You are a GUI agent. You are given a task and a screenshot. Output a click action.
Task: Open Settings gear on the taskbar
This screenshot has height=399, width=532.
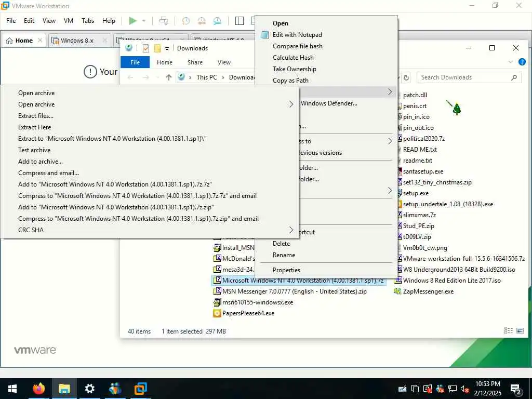pyautogui.click(x=89, y=389)
